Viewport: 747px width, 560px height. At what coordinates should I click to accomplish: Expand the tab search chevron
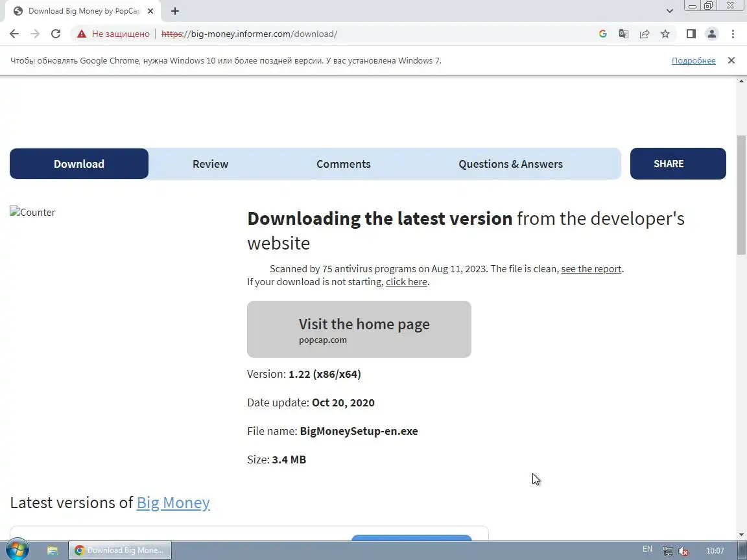click(x=669, y=11)
